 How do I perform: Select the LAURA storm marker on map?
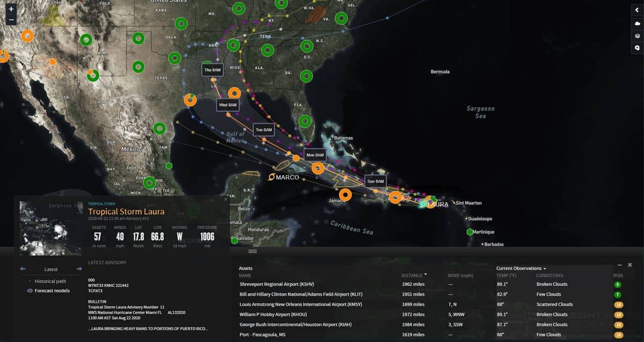point(424,204)
